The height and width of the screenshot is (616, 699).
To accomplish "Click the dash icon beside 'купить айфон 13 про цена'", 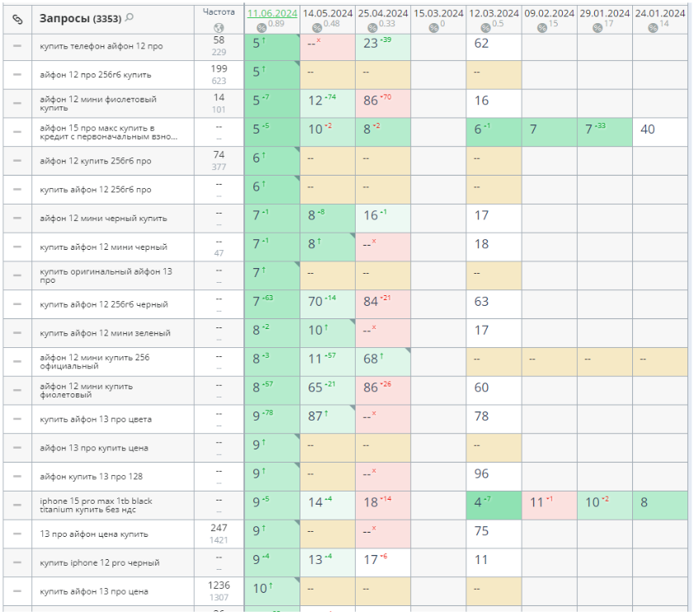I will point(17,591).
